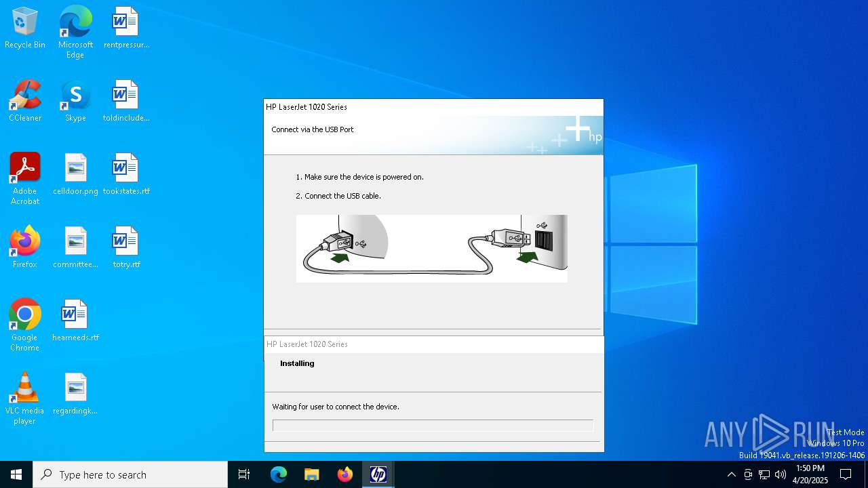
Task: Click 'Waiting for user to connect the device'
Action: pyautogui.click(x=336, y=407)
